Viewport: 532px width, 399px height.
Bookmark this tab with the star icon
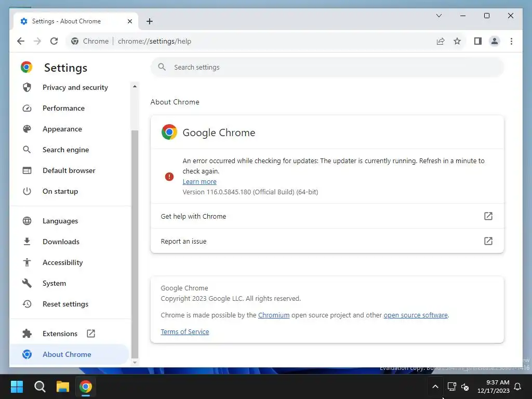click(457, 41)
